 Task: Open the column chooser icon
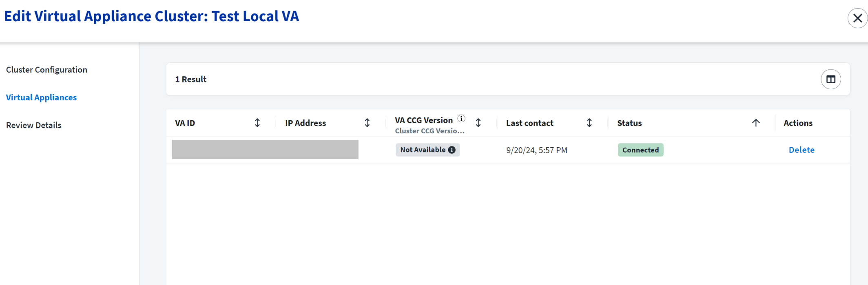tap(830, 80)
